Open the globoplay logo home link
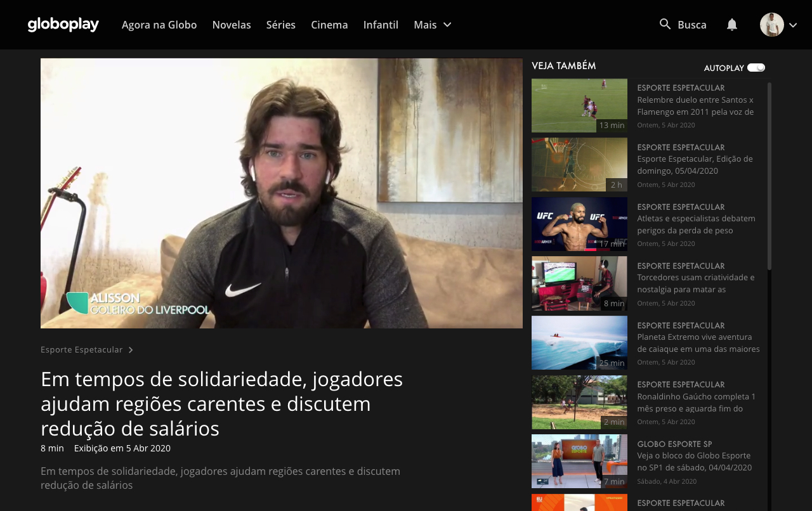 pyautogui.click(x=63, y=25)
